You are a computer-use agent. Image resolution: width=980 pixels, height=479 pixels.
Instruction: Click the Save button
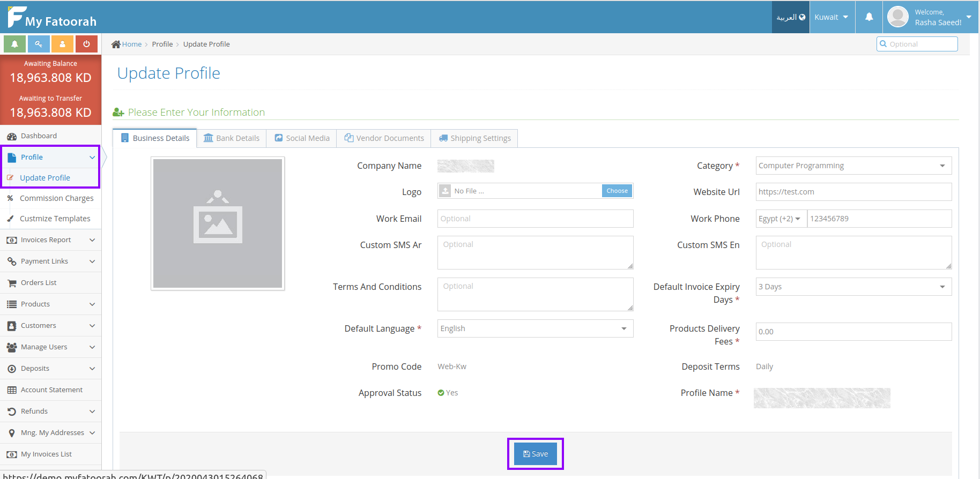coord(536,454)
